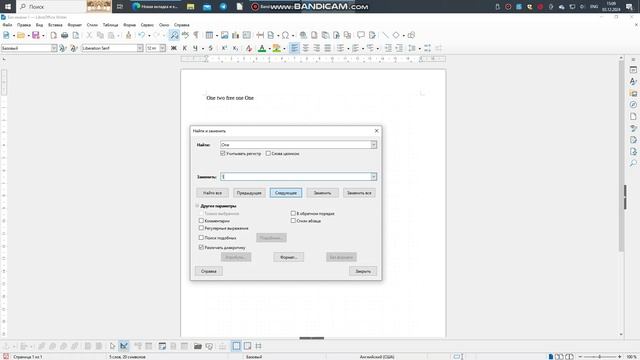Click the Insert Comment icon
Screen dimensions: 640x360
[361, 36]
